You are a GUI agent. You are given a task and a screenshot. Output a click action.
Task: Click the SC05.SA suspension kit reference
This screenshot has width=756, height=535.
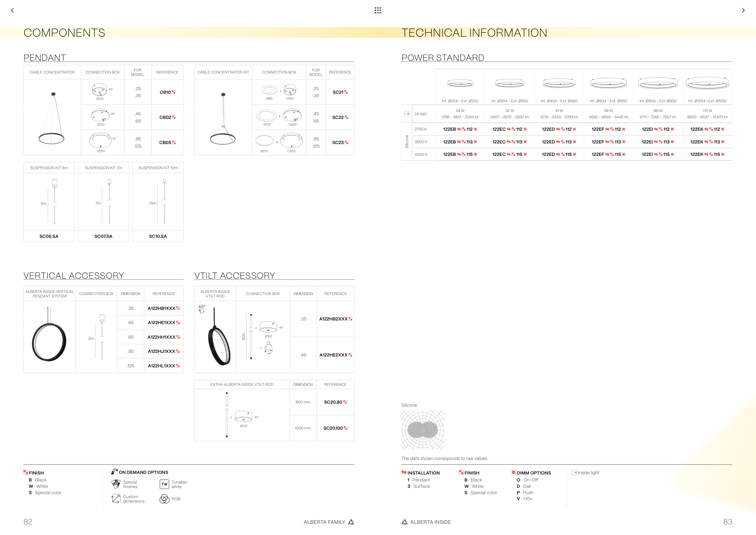tap(49, 236)
